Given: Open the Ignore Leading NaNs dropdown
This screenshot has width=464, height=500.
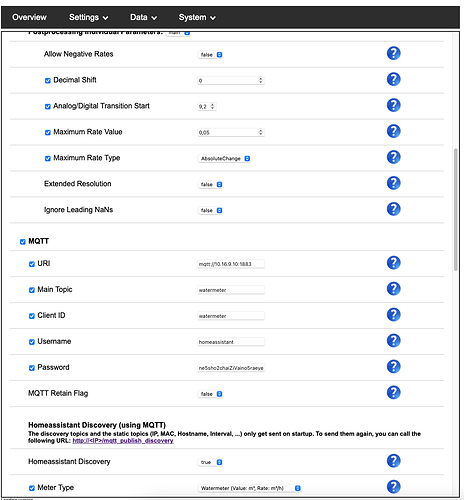Looking at the screenshot, I should 210,211.
